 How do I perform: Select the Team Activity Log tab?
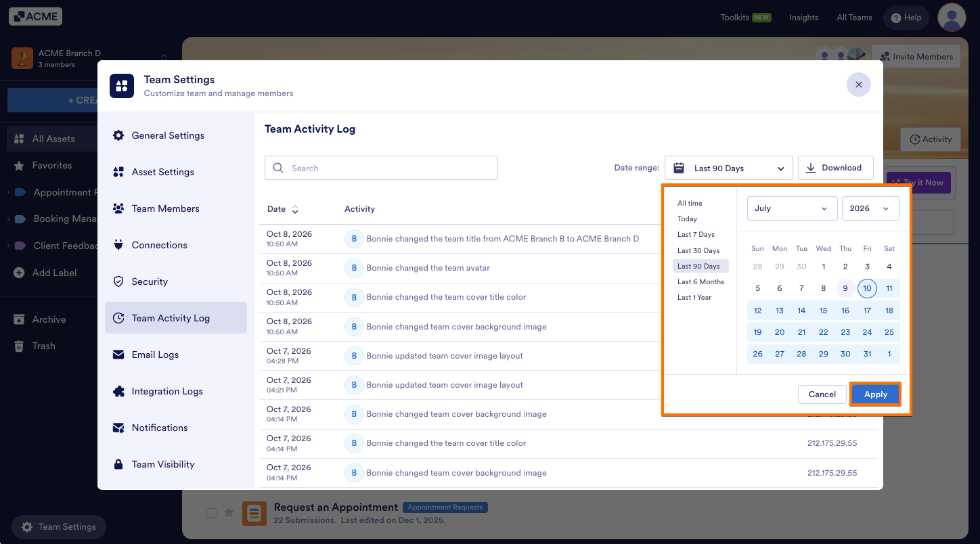coord(176,318)
